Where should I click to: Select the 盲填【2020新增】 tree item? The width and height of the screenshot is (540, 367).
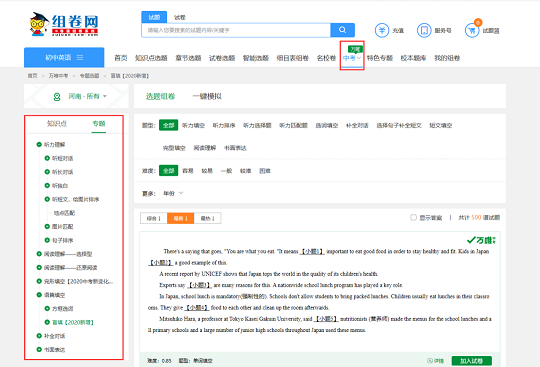73,322
